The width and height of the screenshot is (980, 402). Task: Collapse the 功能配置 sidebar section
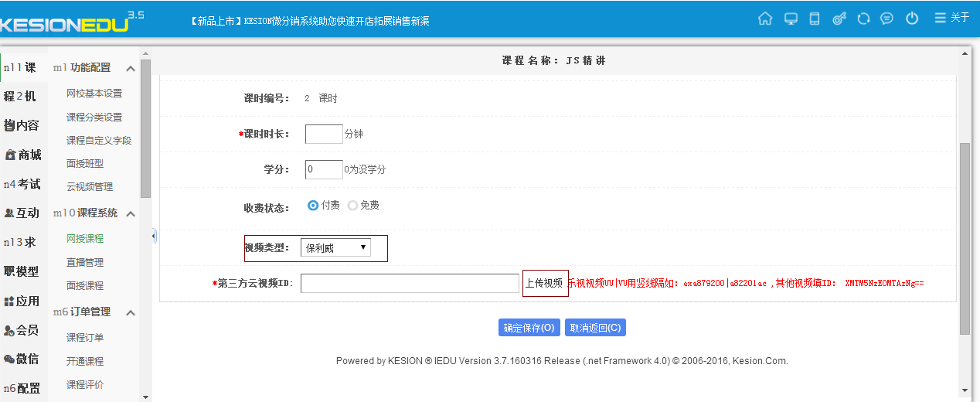131,69
